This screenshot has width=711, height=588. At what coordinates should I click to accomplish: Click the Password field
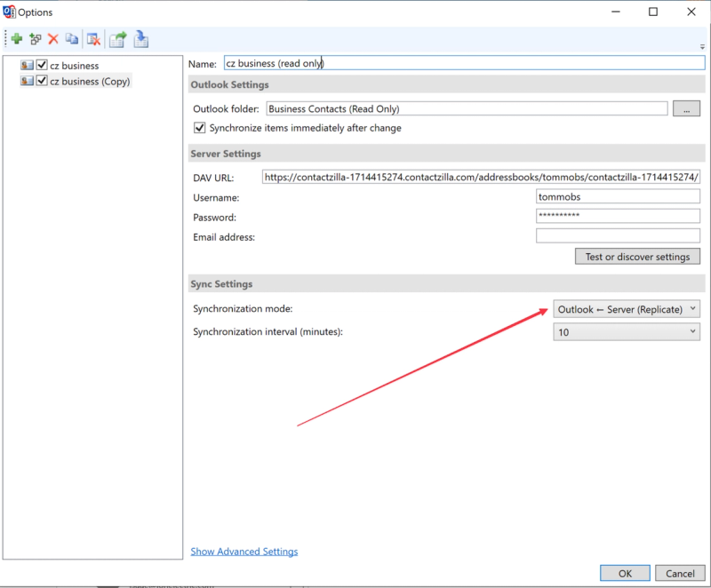click(618, 216)
